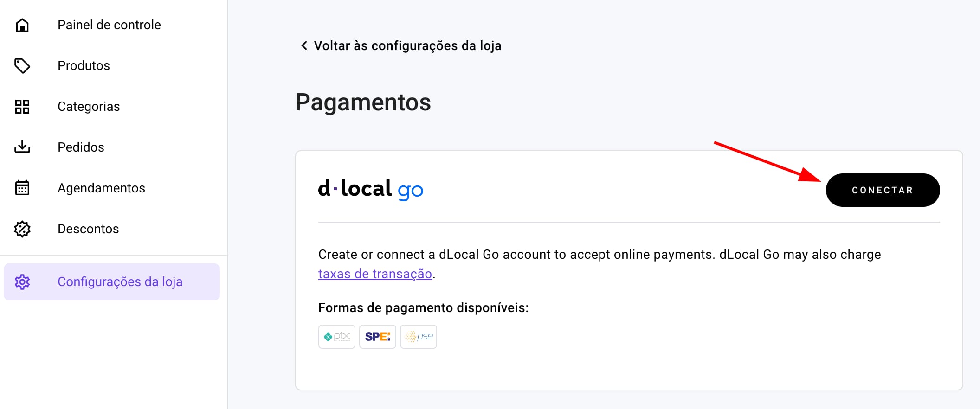Go to the Produtos section
The height and width of the screenshot is (409, 980).
84,66
